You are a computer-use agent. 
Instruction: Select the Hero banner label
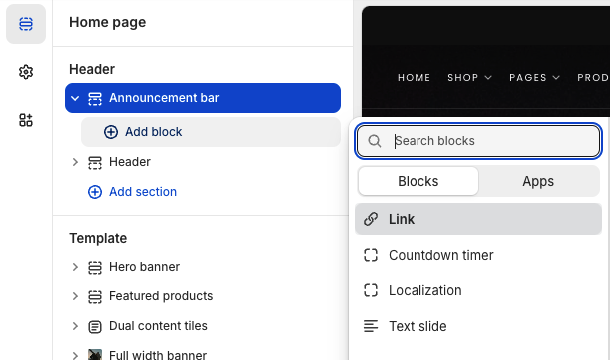click(x=144, y=267)
